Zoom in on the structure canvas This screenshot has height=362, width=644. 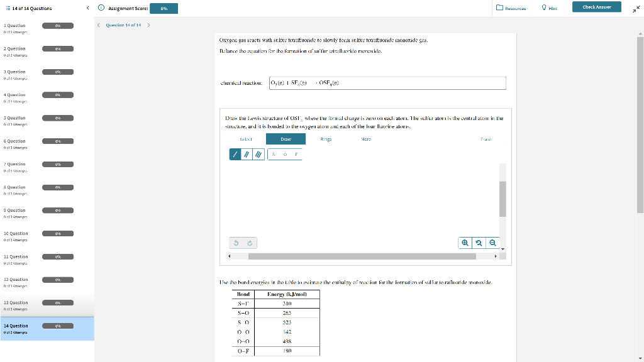(x=464, y=243)
